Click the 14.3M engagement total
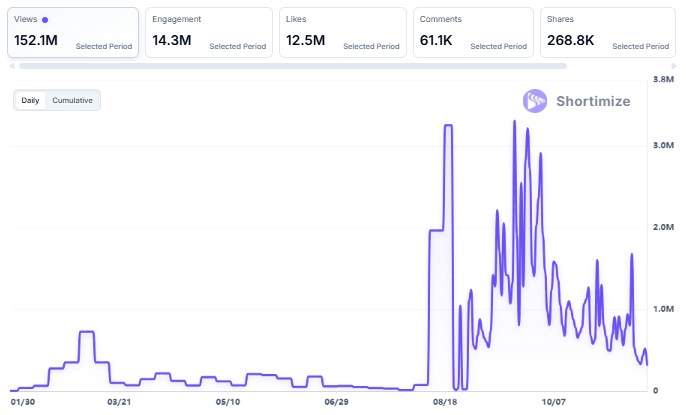Viewport: 686px width, 415px height. [172, 40]
